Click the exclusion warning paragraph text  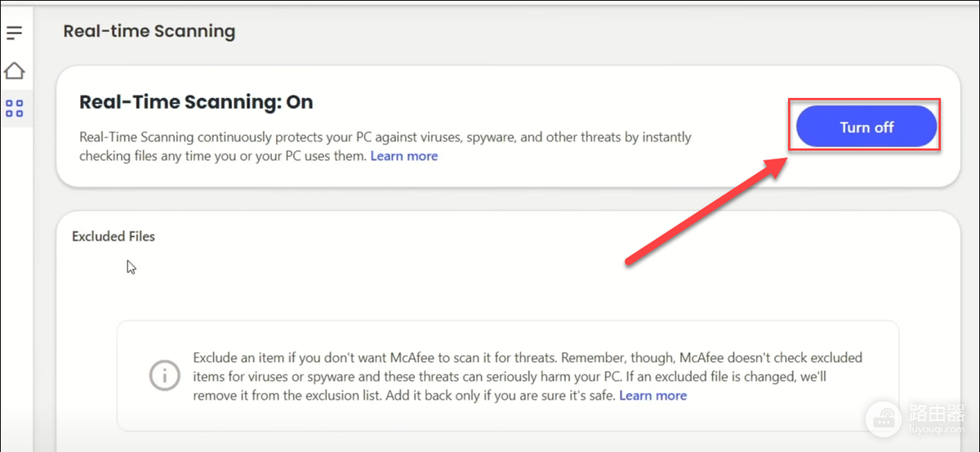[528, 376]
